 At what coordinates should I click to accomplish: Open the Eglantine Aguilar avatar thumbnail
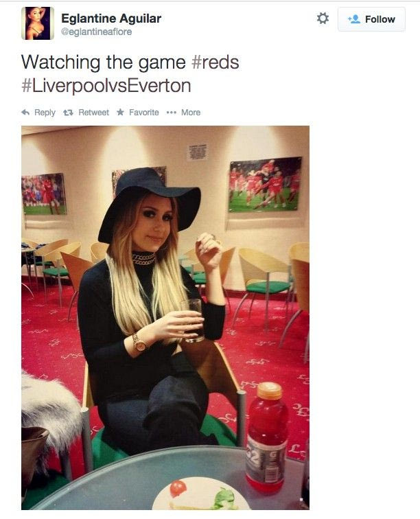pyautogui.click(x=38, y=23)
